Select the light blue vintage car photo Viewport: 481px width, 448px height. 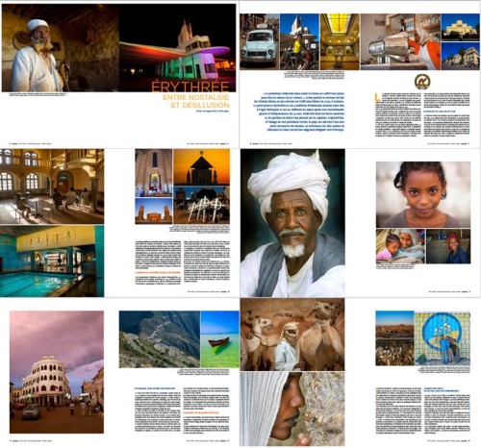[x=260, y=41]
